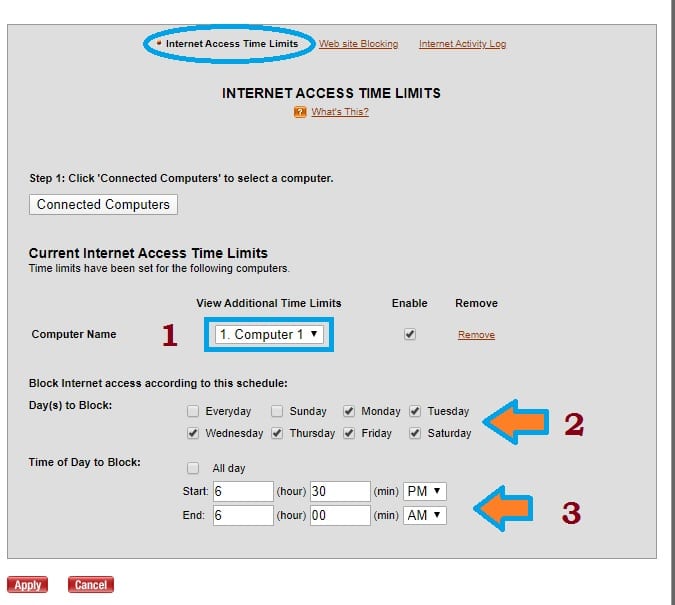675x605 pixels.
Task: Click the Remove link for Computer 1
Action: 476,335
